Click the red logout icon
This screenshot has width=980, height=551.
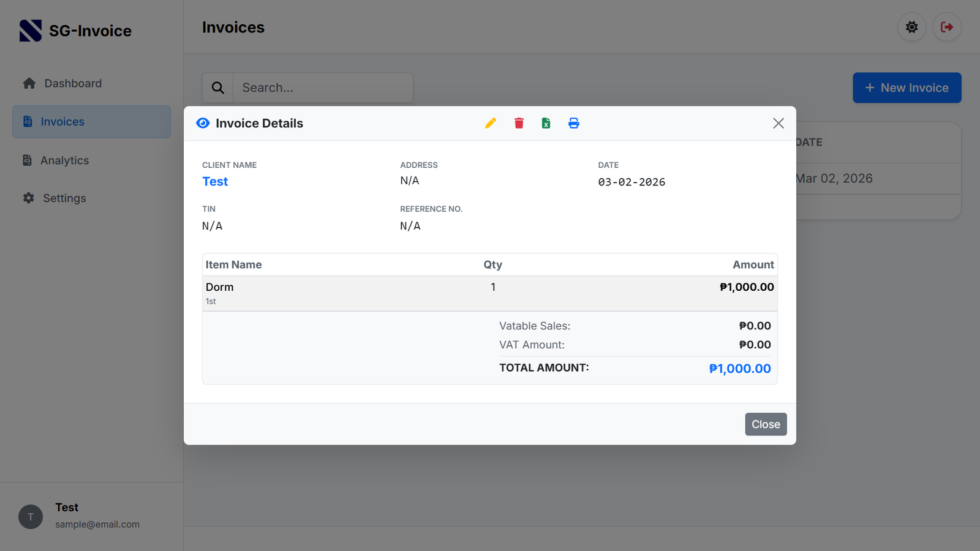tap(946, 27)
